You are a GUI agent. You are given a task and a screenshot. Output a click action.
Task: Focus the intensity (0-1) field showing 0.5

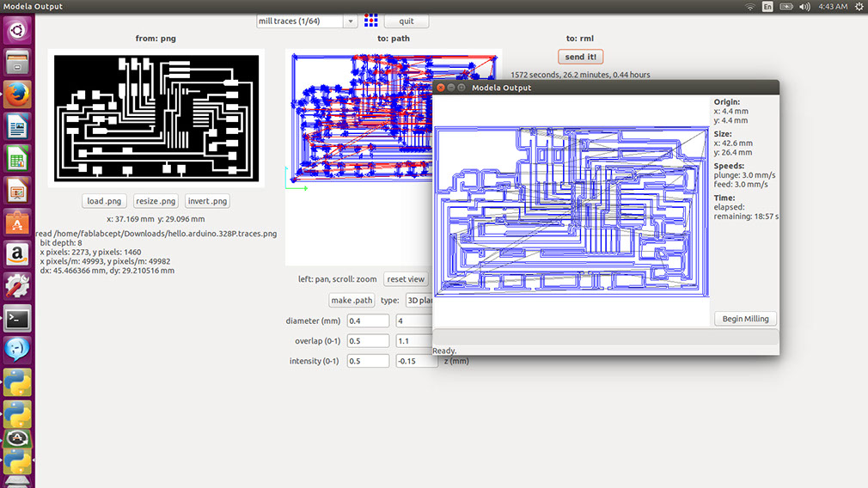coord(368,361)
